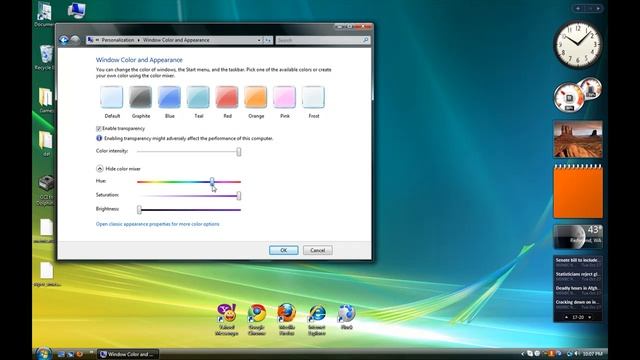This screenshot has width=640, height=360.
Task: Open the Mozilla Firefox desktop shortcut
Action: (287, 320)
